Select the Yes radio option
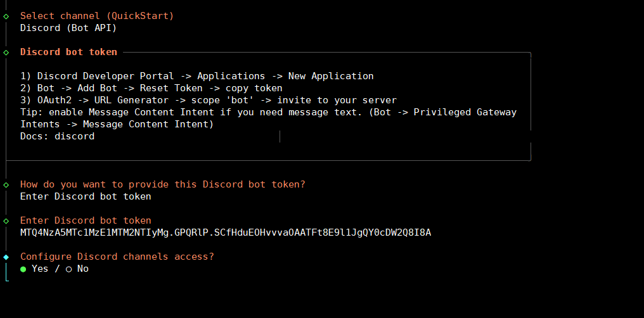The image size is (644, 318). point(23,269)
